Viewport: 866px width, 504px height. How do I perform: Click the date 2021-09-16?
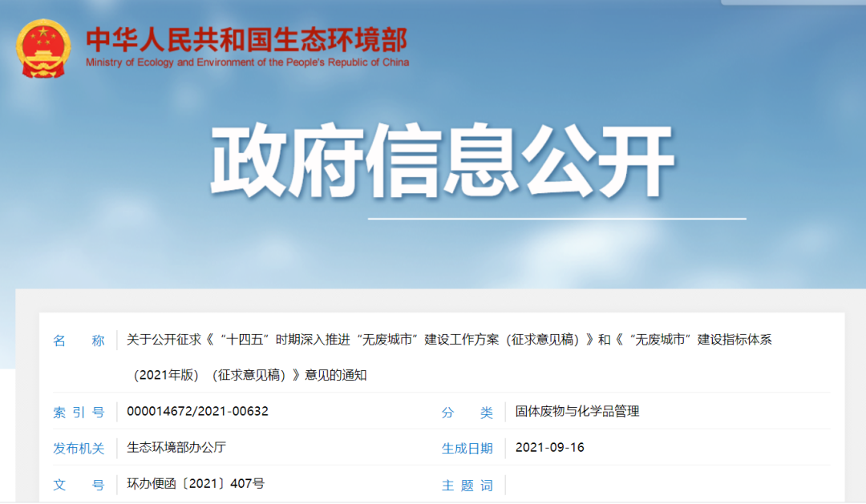point(550,447)
